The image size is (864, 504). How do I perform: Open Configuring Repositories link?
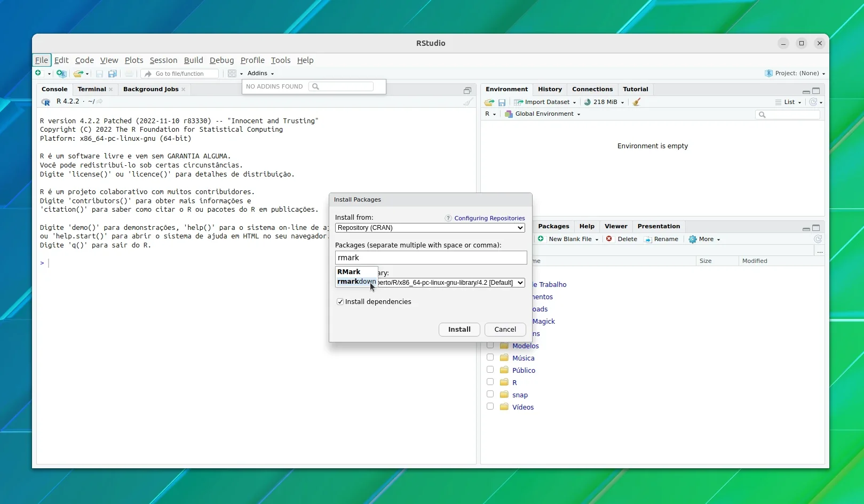tap(489, 218)
